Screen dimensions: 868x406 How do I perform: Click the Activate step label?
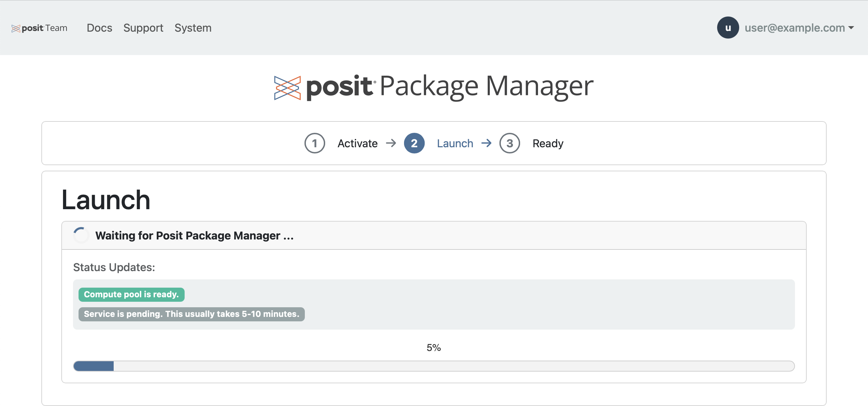click(358, 143)
